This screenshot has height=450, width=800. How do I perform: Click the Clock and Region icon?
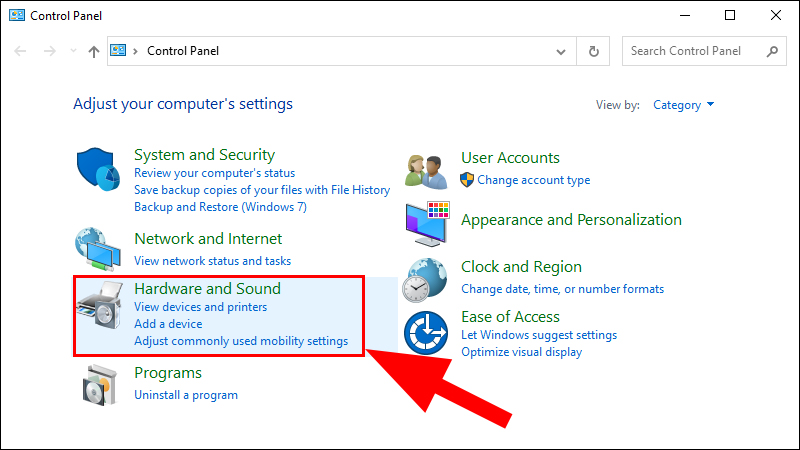click(x=424, y=280)
